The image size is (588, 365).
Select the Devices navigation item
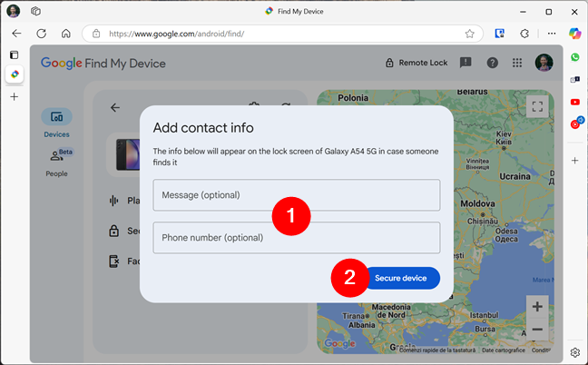(56, 123)
